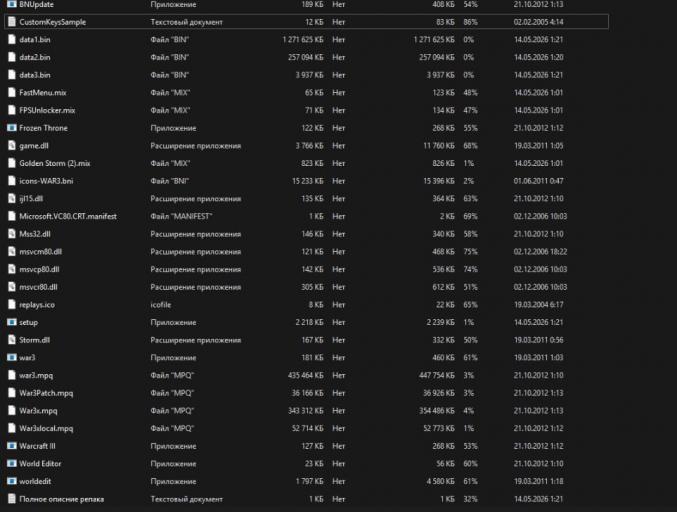Click the Golden Storm (2).mix file icon

[x=12, y=164]
